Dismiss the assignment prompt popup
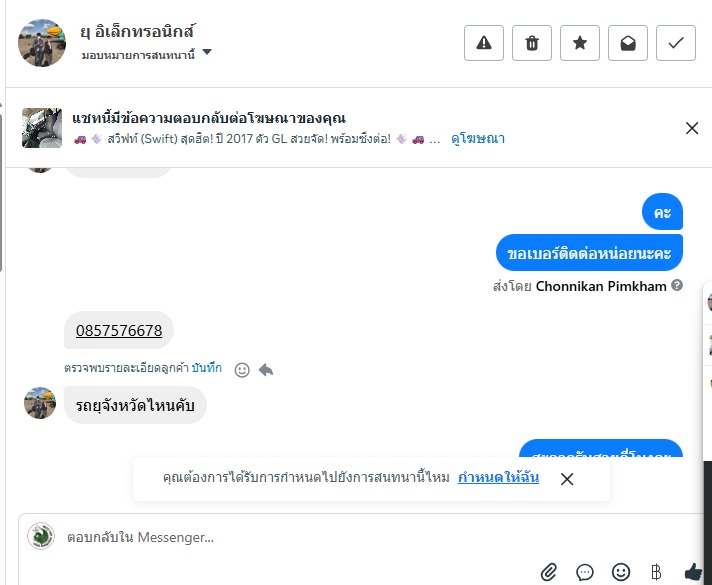Image resolution: width=712 pixels, height=585 pixels. 567,479
